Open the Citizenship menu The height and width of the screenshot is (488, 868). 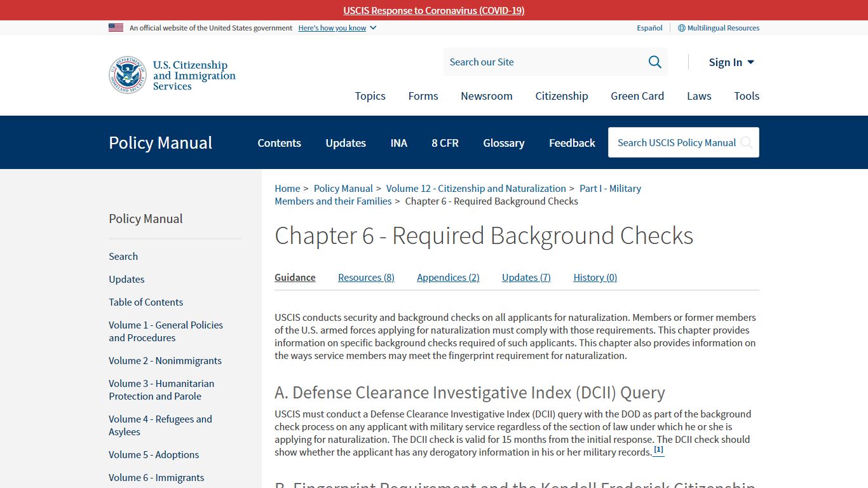click(x=562, y=96)
